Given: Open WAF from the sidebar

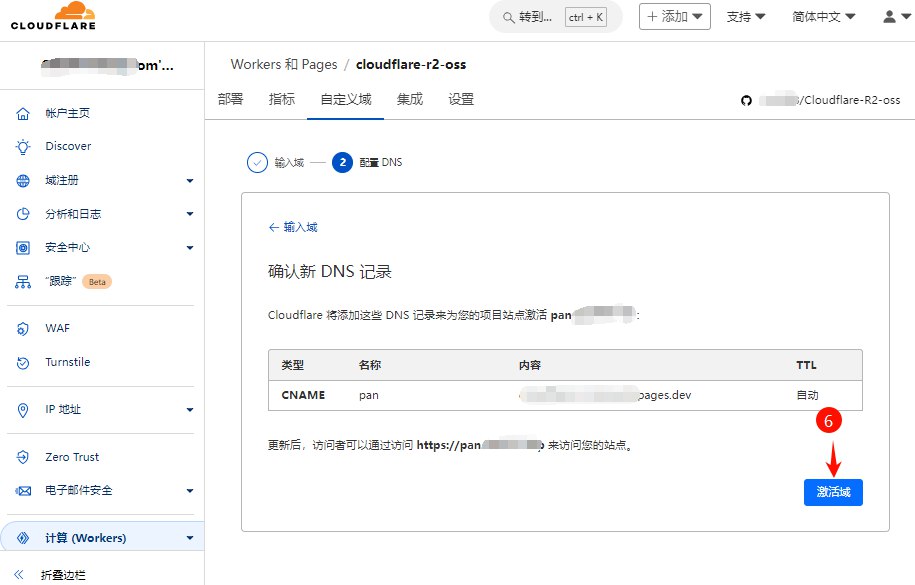Looking at the screenshot, I should point(57,328).
